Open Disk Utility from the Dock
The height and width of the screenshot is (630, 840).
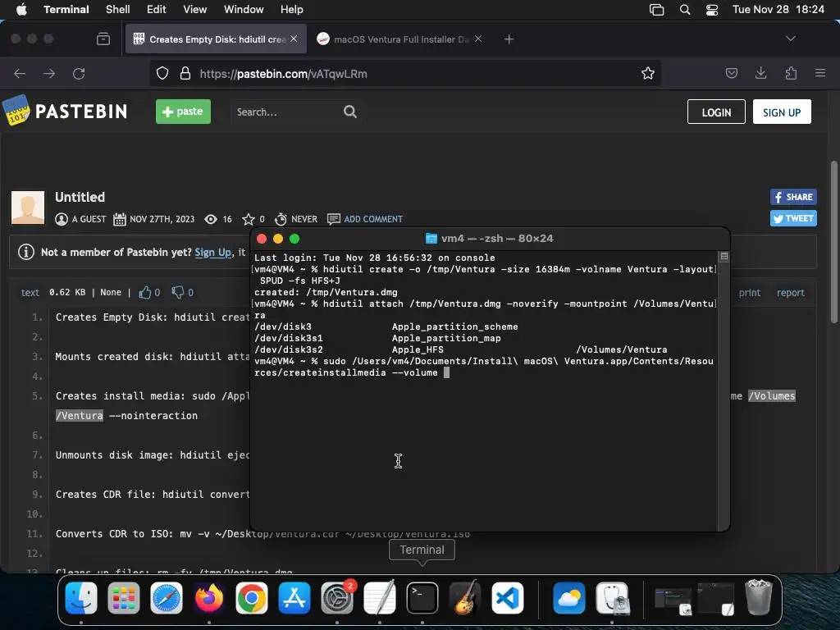coord(612,598)
